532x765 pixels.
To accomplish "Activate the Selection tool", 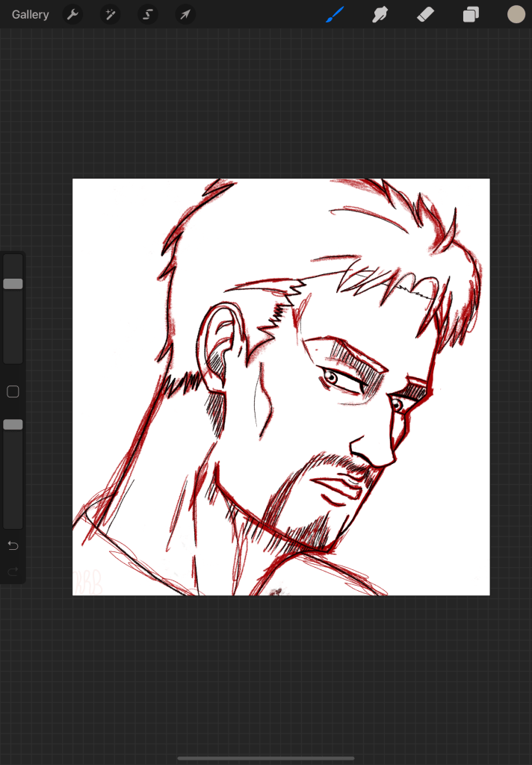I will tap(147, 15).
